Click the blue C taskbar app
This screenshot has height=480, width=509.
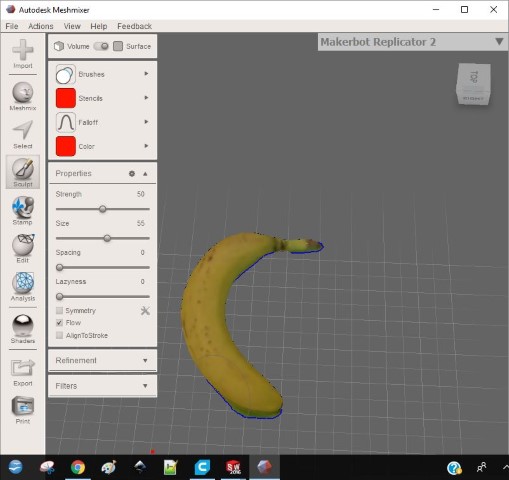[202, 467]
